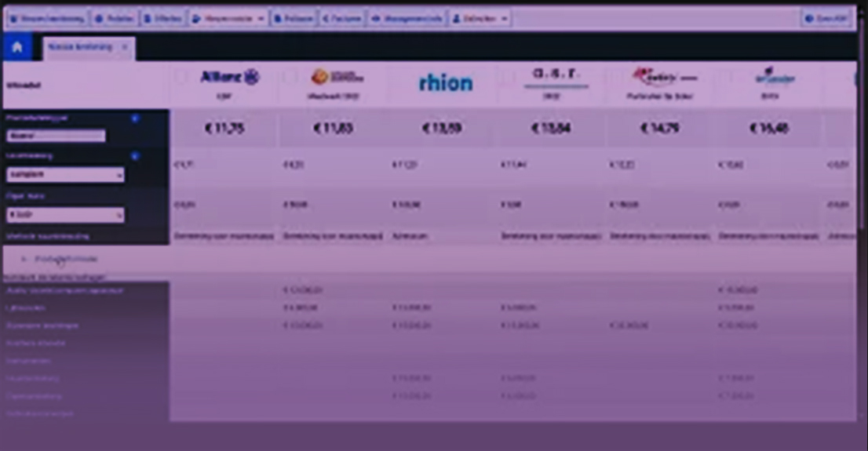Select the € 11,83 price
The height and width of the screenshot is (451, 868).
coord(334,129)
